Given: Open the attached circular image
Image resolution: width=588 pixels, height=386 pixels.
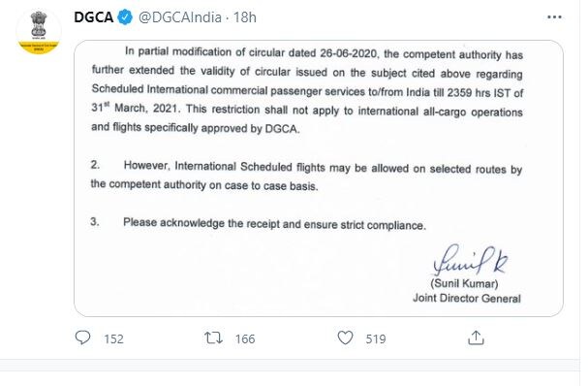Looking at the screenshot, I should 319,178.
